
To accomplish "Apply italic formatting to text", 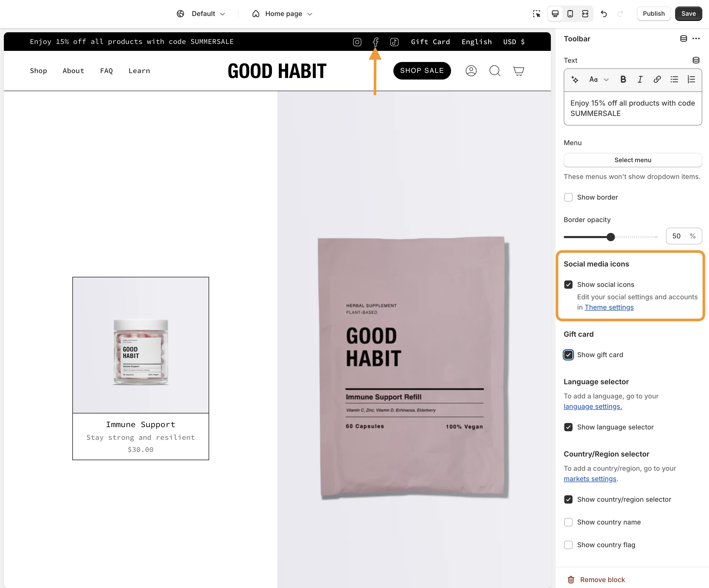I will 640,79.
